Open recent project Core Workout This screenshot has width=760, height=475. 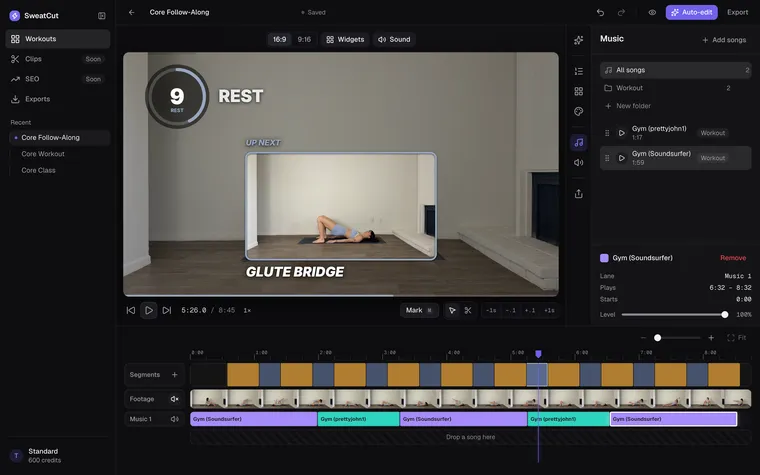60,154
